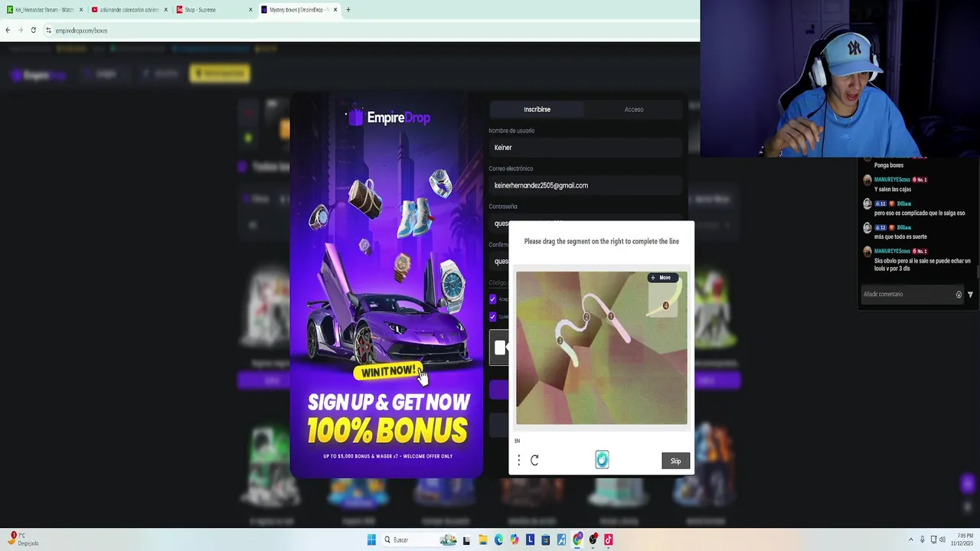Click the site info icon in address bar
The height and width of the screenshot is (551, 980).
pyautogui.click(x=48, y=31)
